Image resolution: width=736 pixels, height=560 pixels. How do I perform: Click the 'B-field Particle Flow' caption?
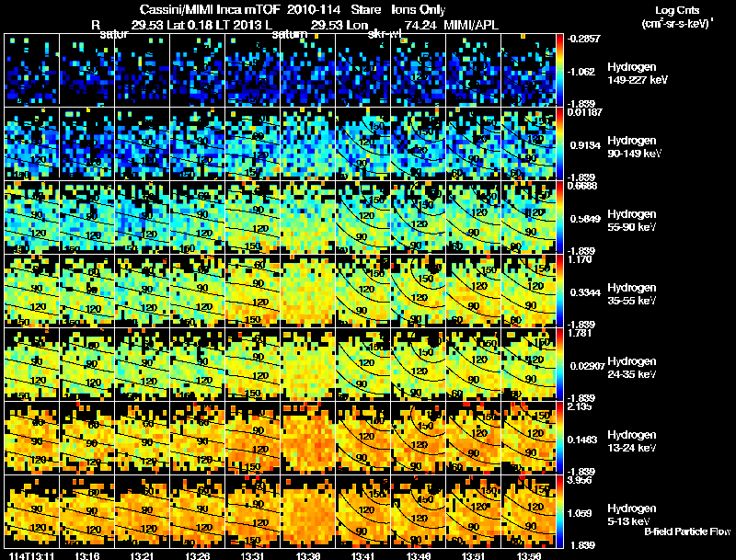[687, 531]
